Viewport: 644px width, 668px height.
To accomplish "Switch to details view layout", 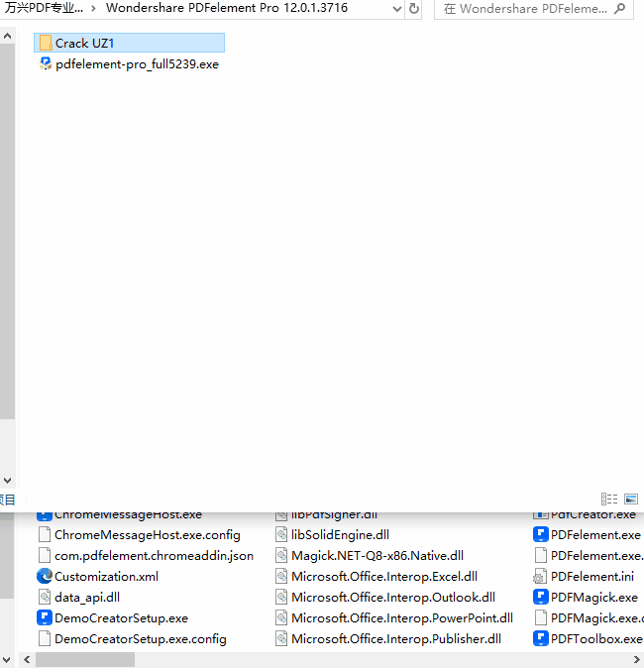I will coord(609,499).
